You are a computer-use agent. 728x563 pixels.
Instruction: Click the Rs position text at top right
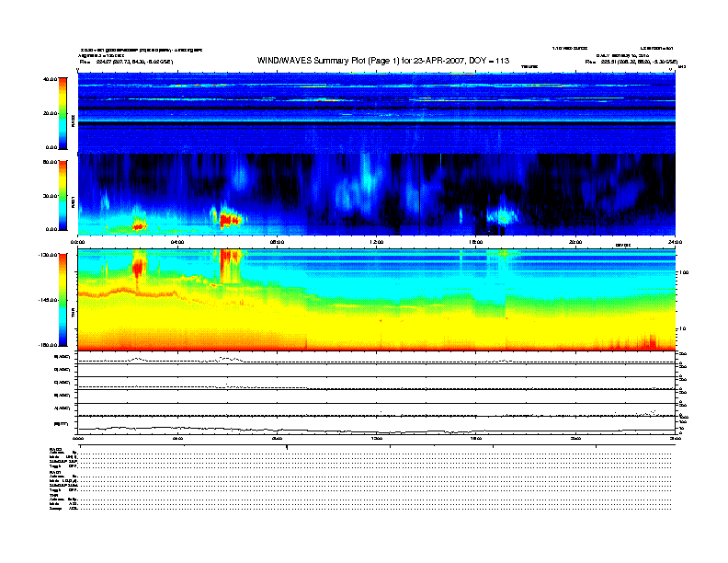tap(631, 62)
